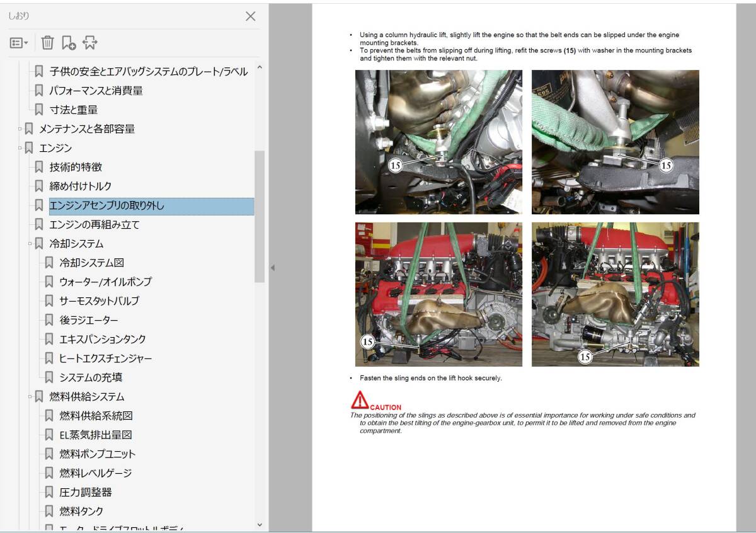Click top-right engine bracket photo
The width and height of the screenshot is (756, 533).
coord(616,142)
